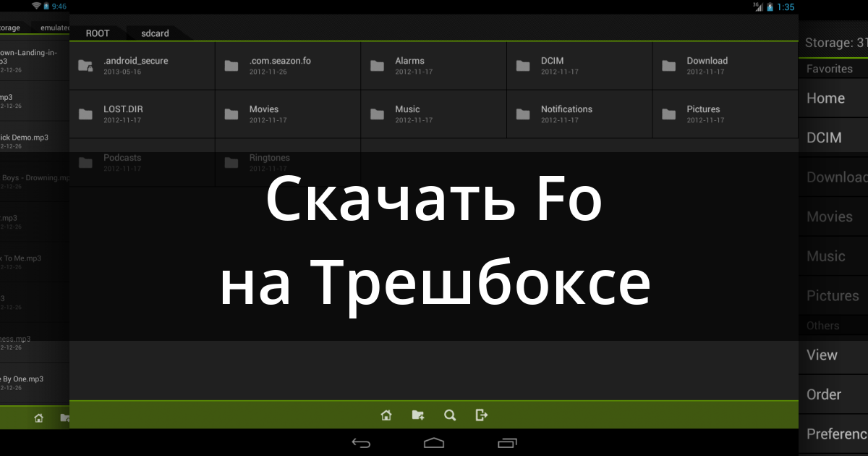Image resolution: width=868 pixels, height=456 pixels.
Task: Select Ringtones folder label
Action: tap(269, 157)
